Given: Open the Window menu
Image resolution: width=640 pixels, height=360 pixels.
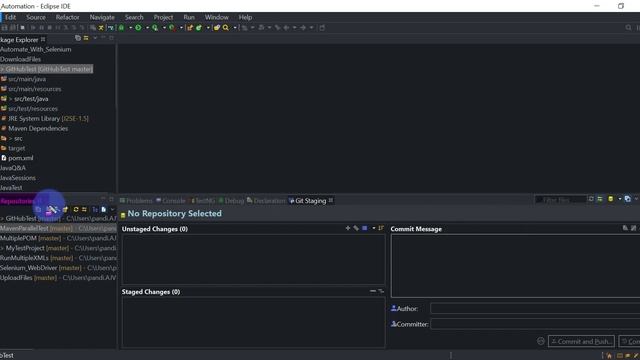Looking at the screenshot, I should (216, 17).
